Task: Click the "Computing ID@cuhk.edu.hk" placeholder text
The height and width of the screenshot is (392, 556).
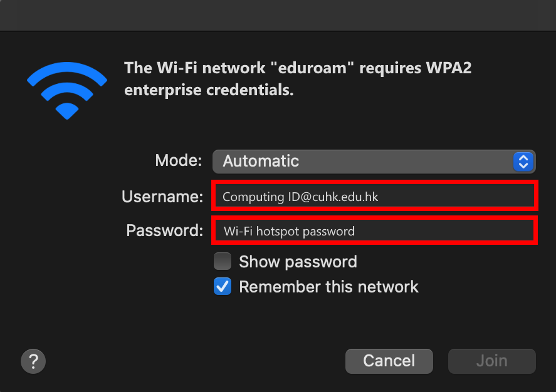Action: 300,197
